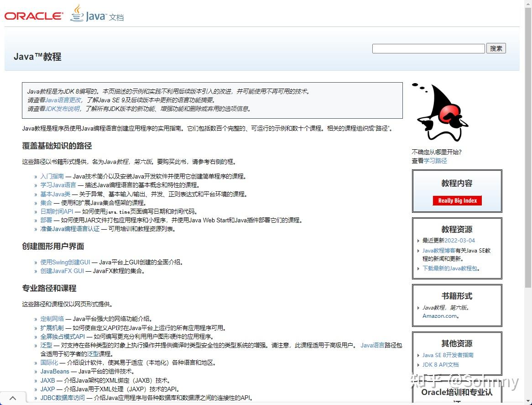Click the » bullet before 使用Swing创建GUI
This screenshot has width=532, height=405.
tap(36, 263)
